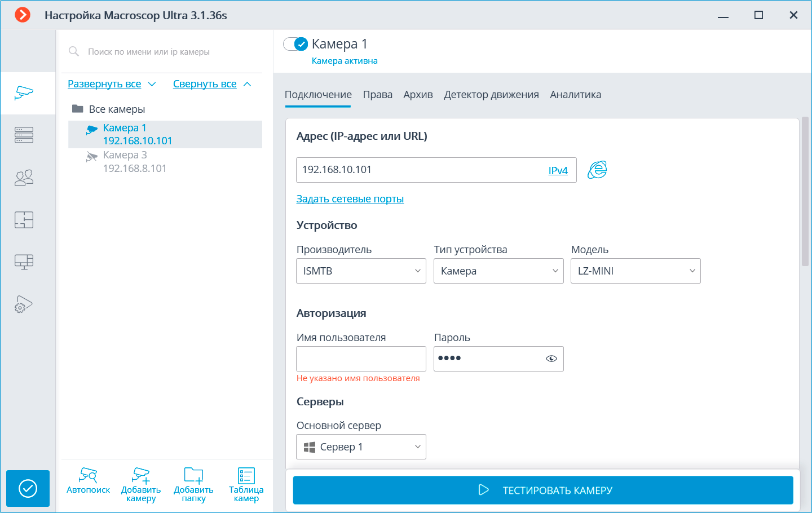
Task: Show password with the eye icon
Action: click(x=551, y=359)
